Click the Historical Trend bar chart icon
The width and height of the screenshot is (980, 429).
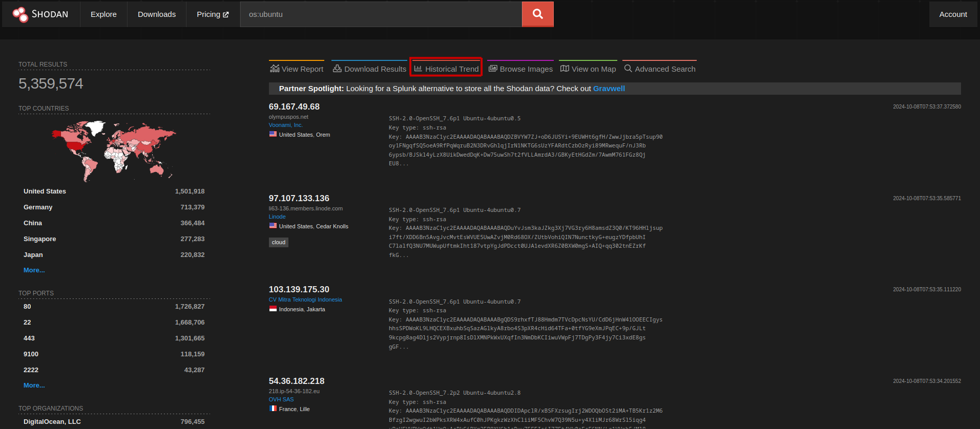pyautogui.click(x=418, y=68)
